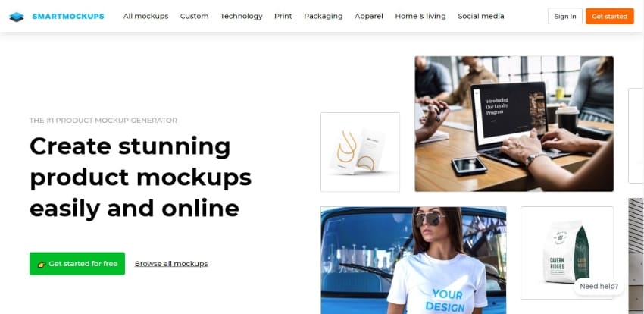The width and height of the screenshot is (644, 314).
Task: Open the Packaging category
Action: pyautogui.click(x=324, y=17)
